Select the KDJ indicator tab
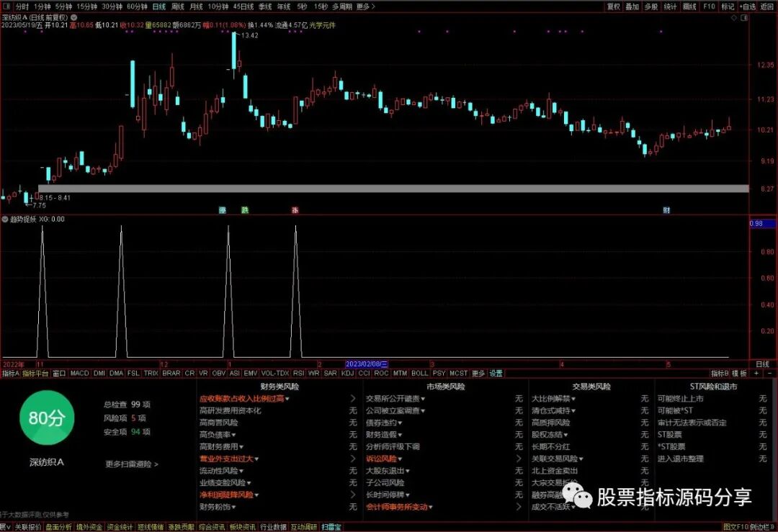778x532 pixels. 347,373
